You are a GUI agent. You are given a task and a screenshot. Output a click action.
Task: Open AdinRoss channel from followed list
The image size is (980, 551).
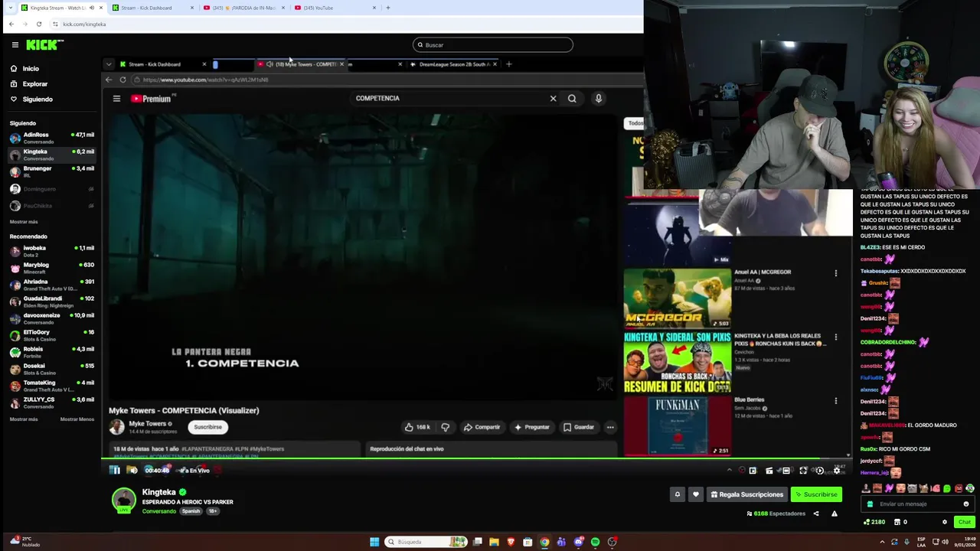tap(51, 138)
